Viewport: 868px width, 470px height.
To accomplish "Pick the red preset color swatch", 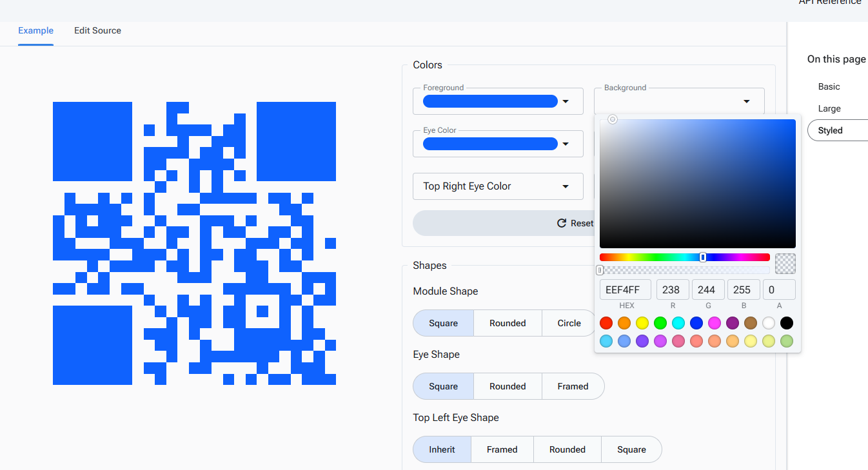I will [x=606, y=323].
